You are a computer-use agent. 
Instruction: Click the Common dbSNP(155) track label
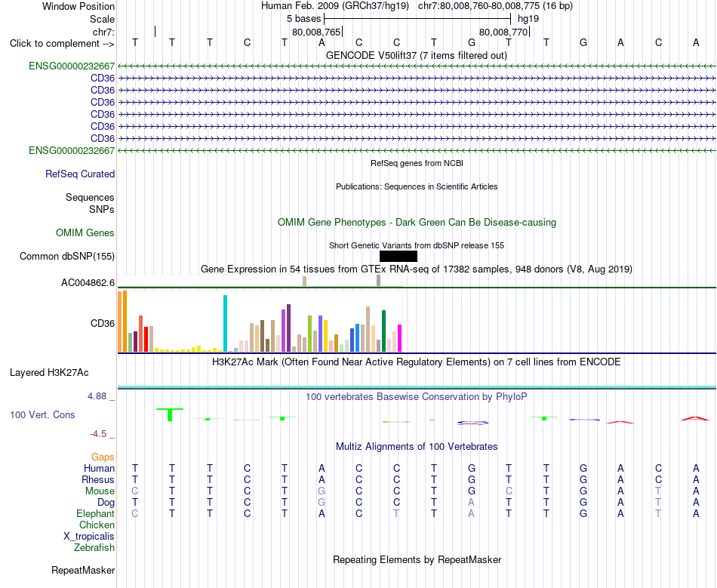tap(66, 256)
